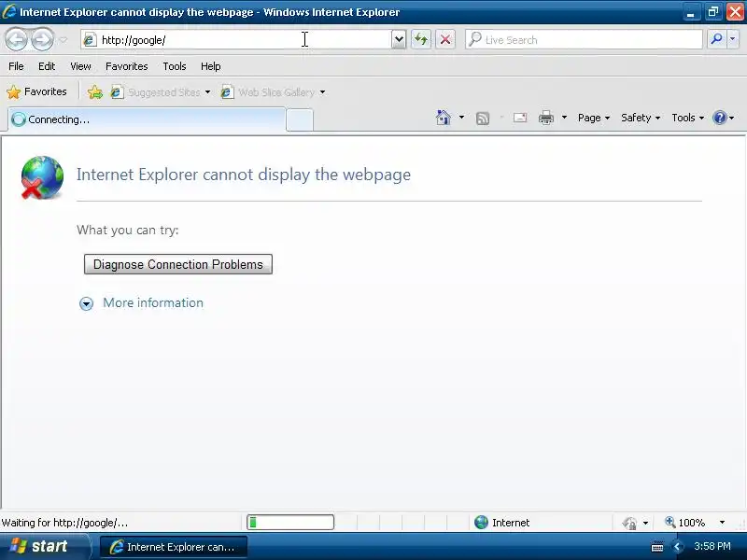Click the Protected Mode status icon

click(x=629, y=523)
